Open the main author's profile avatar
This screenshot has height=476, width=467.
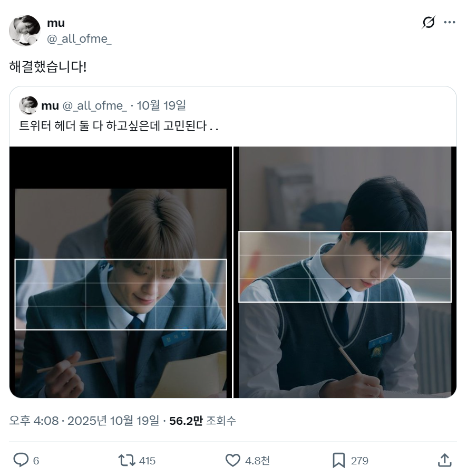pyautogui.click(x=25, y=31)
